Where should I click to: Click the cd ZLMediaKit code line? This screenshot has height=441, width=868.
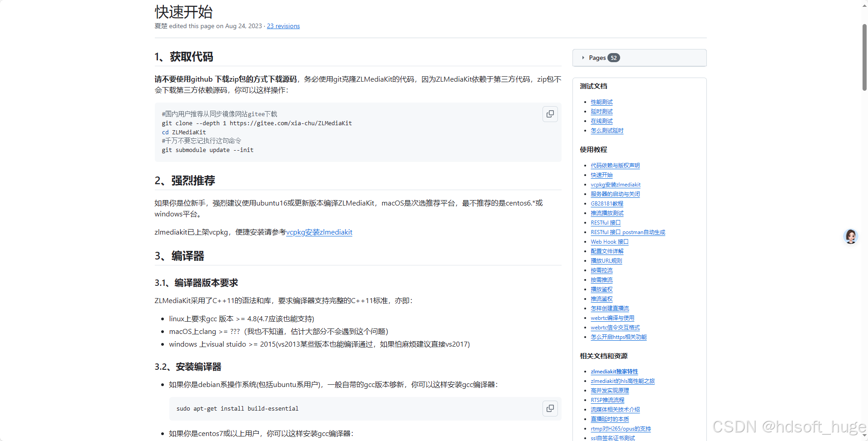point(184,132)
